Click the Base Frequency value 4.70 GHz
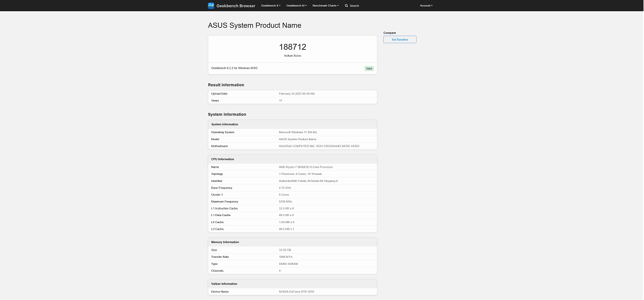The image size is (644, 300). click(285, 188)
